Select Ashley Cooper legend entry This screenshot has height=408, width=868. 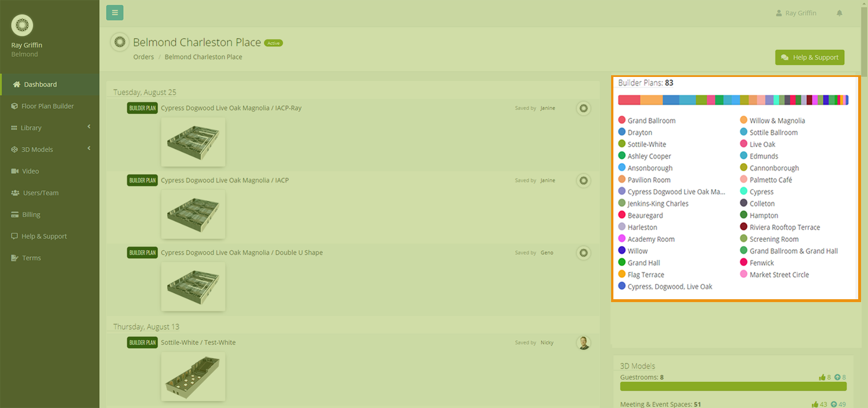[645, 156]
